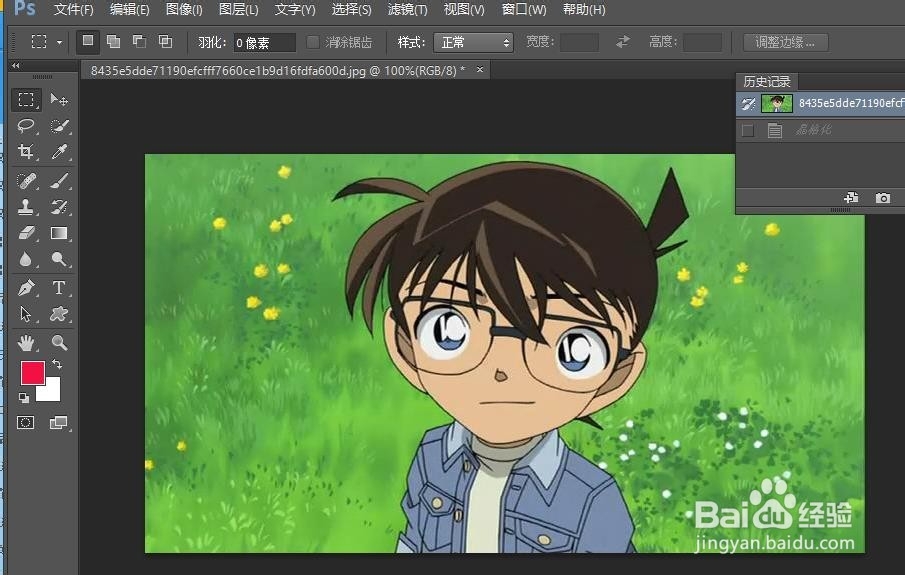Select the Rectangular Marquee tool in toolbox

coord(26,99)
